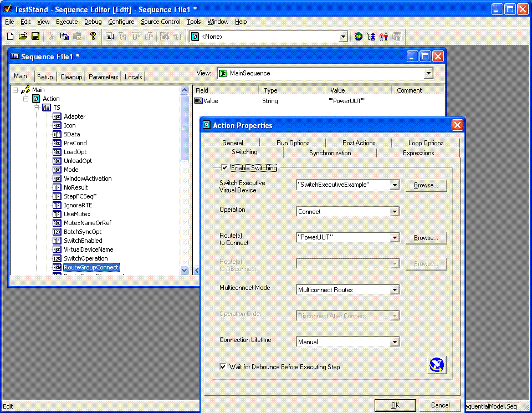Click the Action step icon in the tree
Image resolution: width=532 pixels, height=413 pixels.
click(36, 99)
